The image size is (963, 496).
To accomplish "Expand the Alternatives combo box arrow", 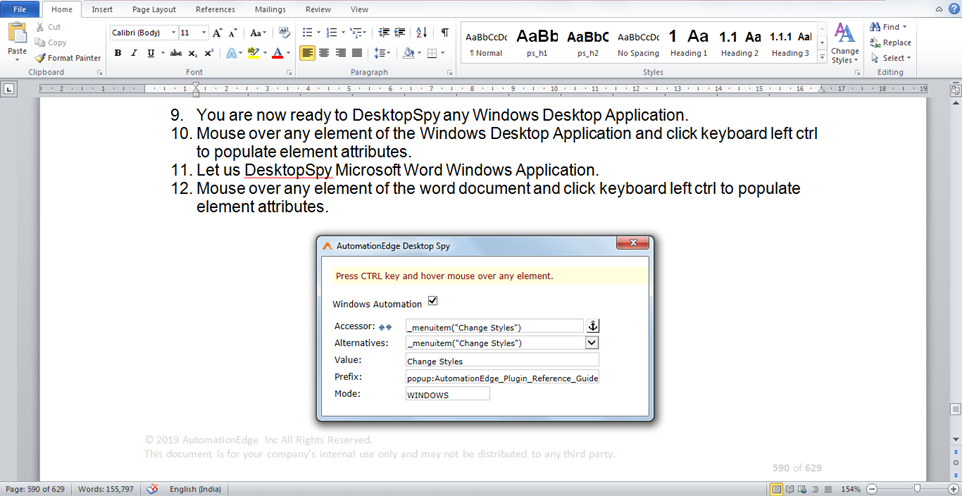I will coord(592,343).
